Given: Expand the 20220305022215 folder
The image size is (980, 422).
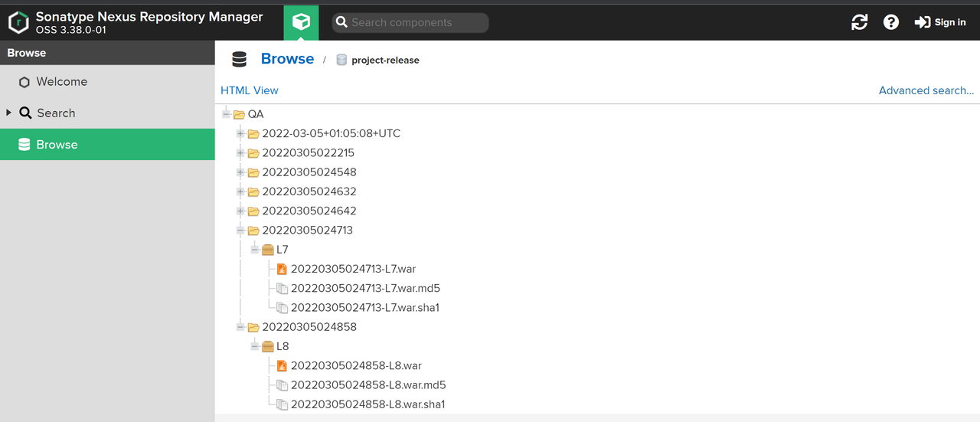Looking at the screenshot, I should pos(240,152).
